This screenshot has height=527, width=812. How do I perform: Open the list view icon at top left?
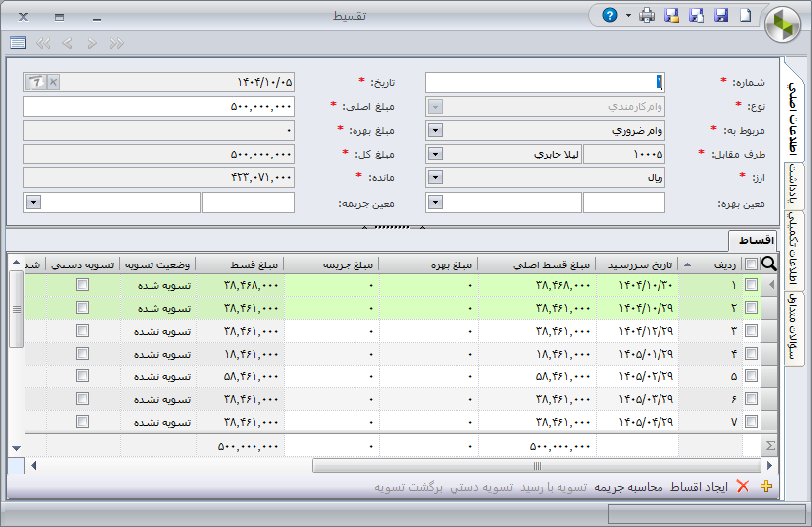17,43
